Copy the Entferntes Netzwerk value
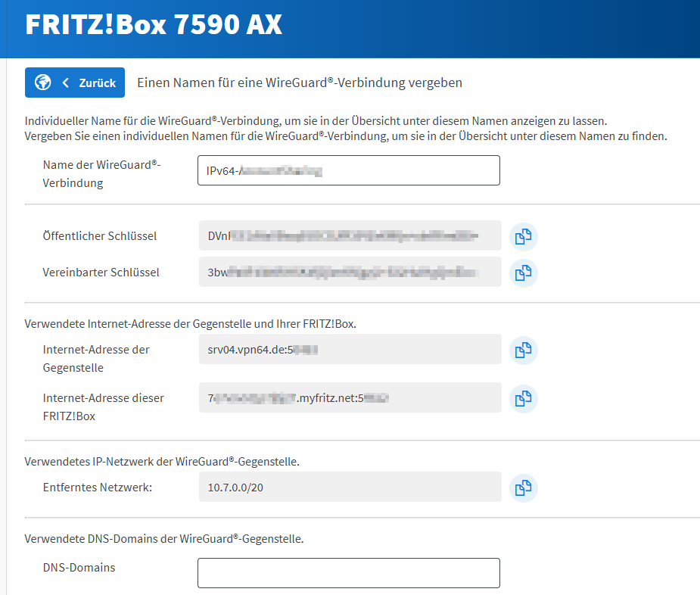 click(x=522, y=488)
